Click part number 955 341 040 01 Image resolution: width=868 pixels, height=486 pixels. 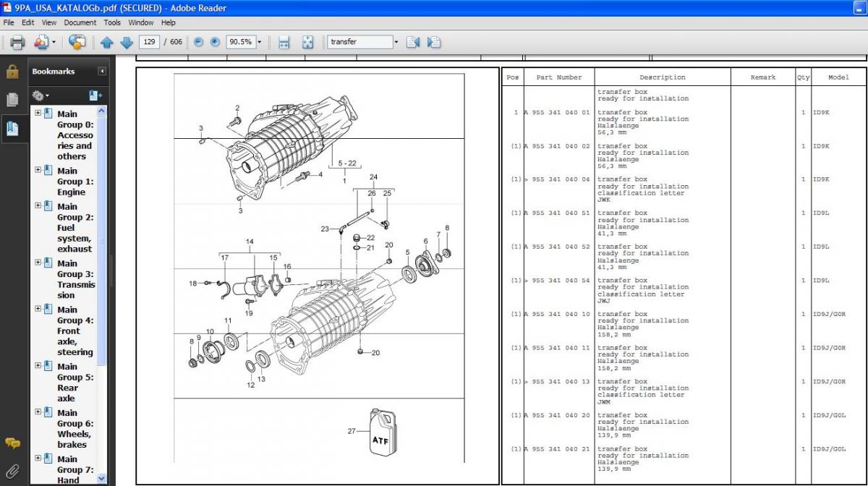(561, 113)
